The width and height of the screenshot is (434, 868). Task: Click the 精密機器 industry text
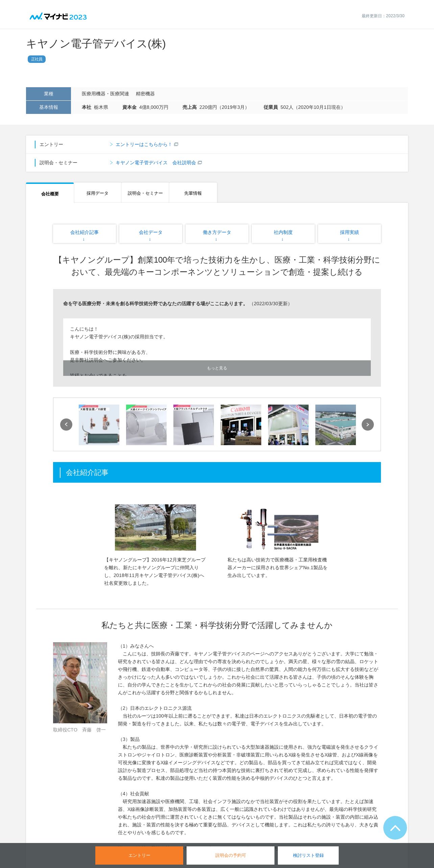click(x=145, y=94)
